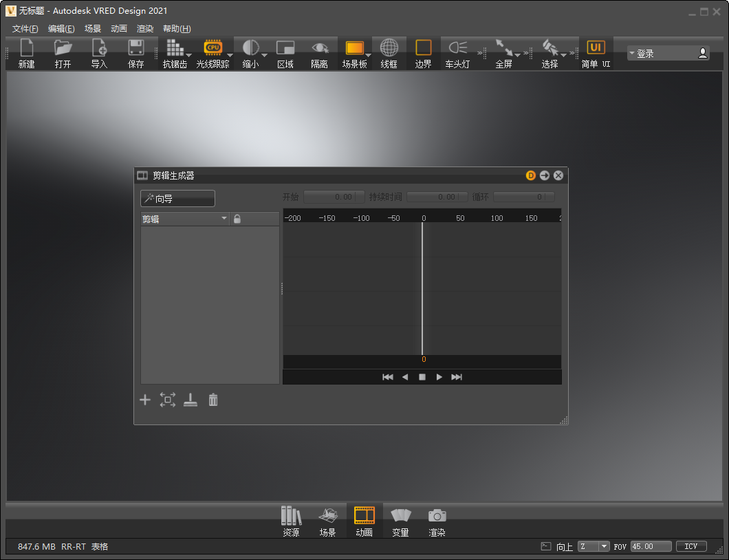
Task: Open the 动画 menu in menu bar
Action: pos(119,29)
